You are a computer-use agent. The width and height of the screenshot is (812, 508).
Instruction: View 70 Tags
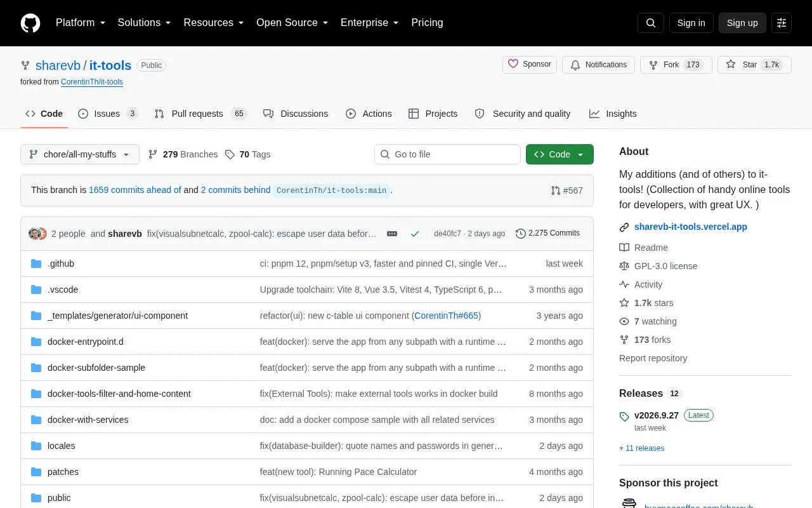tap(247, 154)
